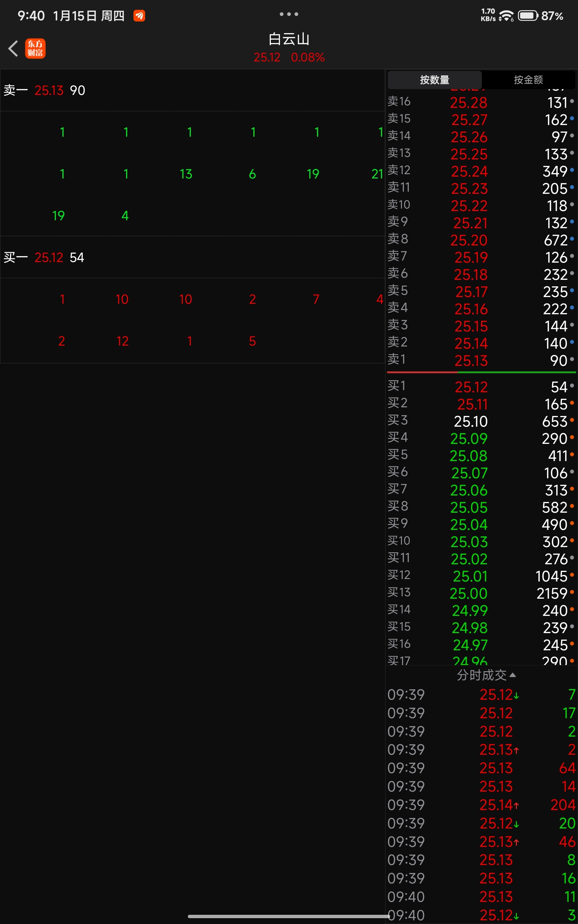Open the 东方财富 app logo
This screenshot has width=578, height=924.
pos(35,49)
